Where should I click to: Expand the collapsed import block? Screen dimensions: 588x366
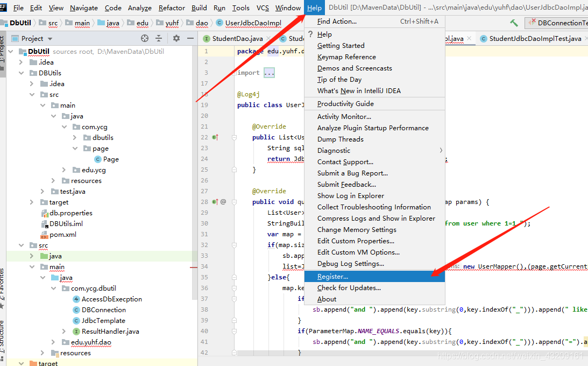(269, 73)
